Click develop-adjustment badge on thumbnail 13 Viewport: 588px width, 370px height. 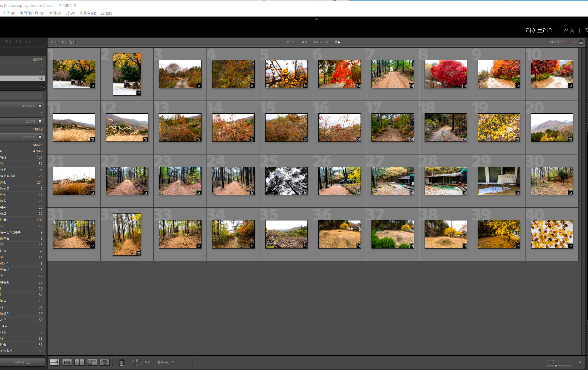tap(199, 139)
